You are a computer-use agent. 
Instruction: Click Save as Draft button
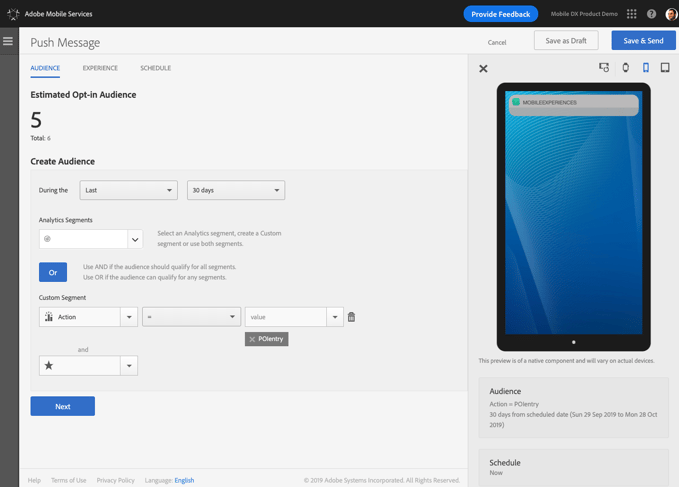[x=566, y=40]
